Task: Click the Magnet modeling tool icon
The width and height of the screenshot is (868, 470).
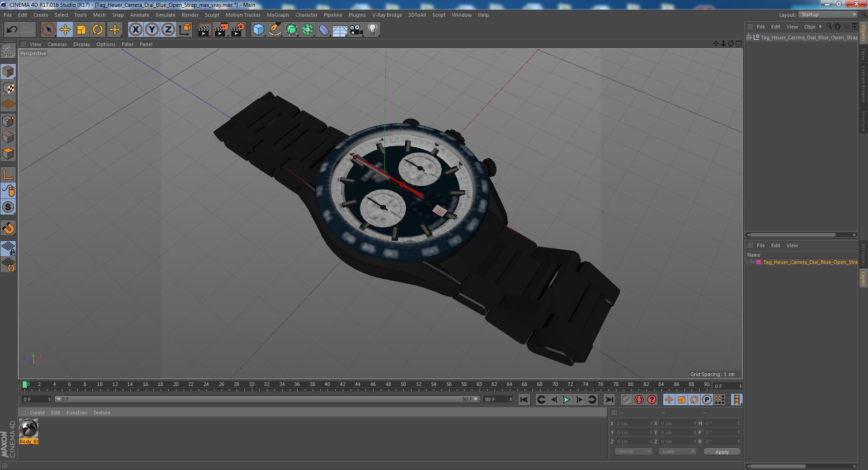Action: click(x=8, y=228)
